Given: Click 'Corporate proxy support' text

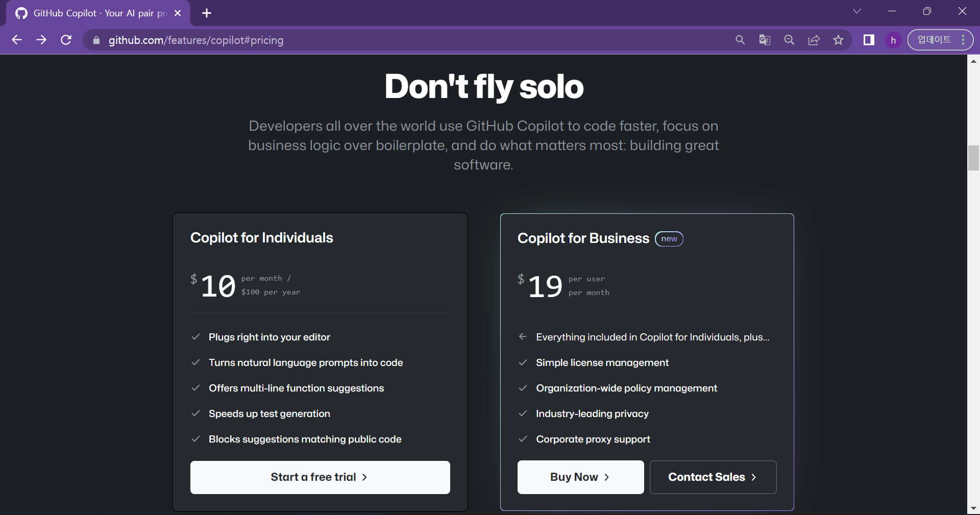Looking at the screenshot, I should (x=593, y=439).
